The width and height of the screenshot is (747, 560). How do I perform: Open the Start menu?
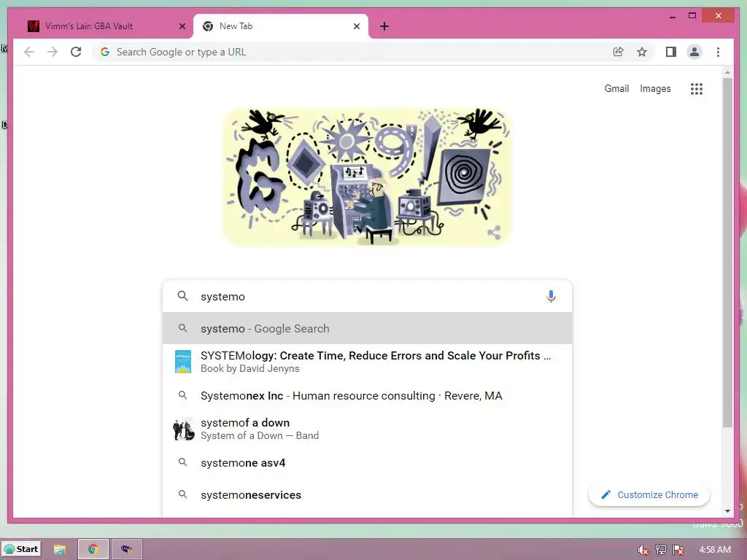(x=21, y=549)
